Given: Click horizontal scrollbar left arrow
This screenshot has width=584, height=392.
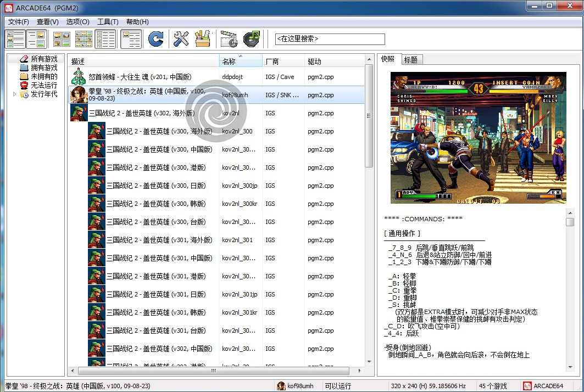Looking at the screenshot, I should click(73, 371).
